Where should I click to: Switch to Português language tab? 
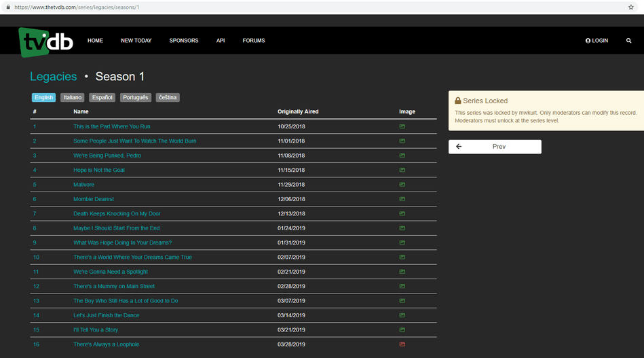click(x=136, y=97)
